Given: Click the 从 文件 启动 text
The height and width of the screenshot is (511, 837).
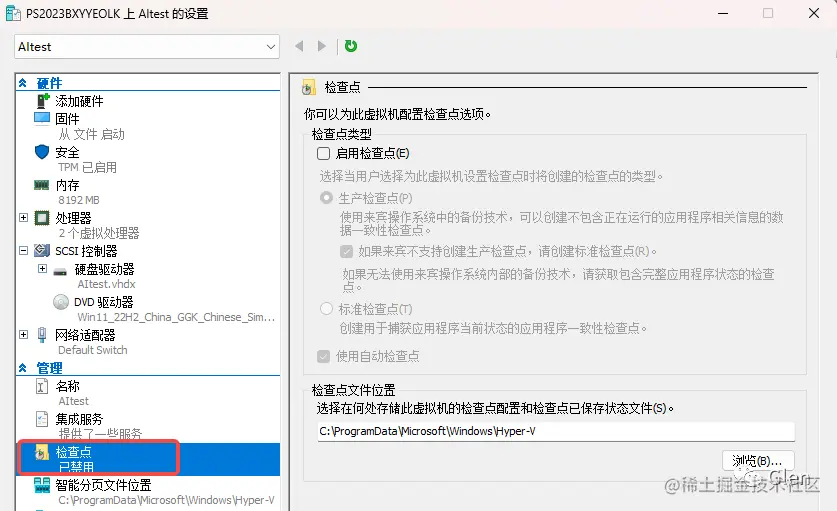Looking at the screenshot, I should (x=91, y=135).
